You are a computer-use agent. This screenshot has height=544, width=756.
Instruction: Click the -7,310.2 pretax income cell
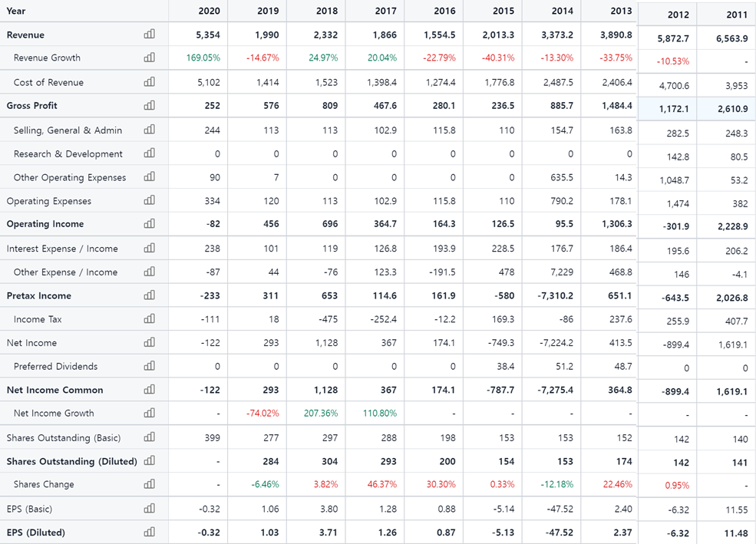tap(556, 295)
